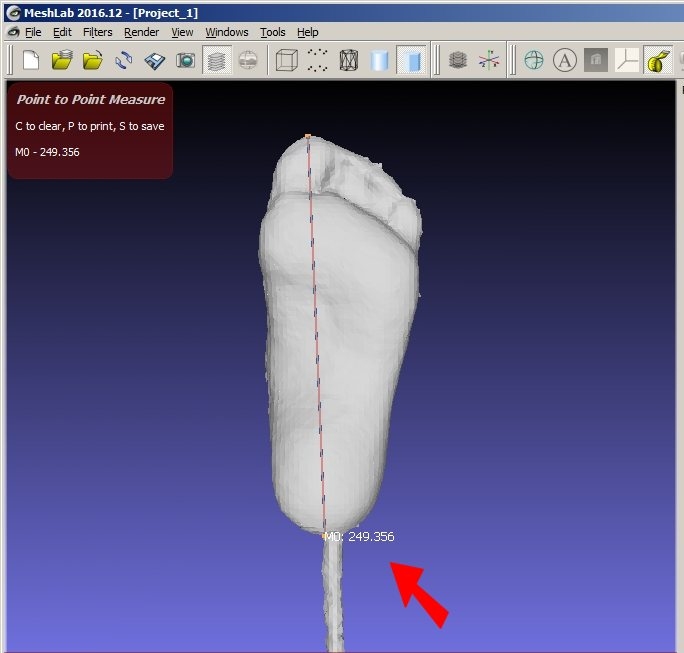The image size is (684, 653).
Task: Click the MeshLab eye icon in menu bar
Action: [14, 32]
